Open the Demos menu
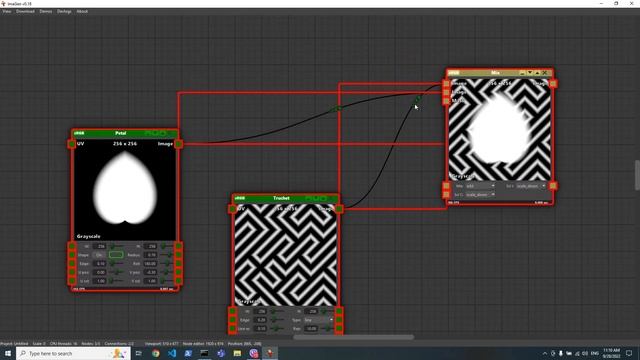This screenshot has height=360, width=640. 46,11
